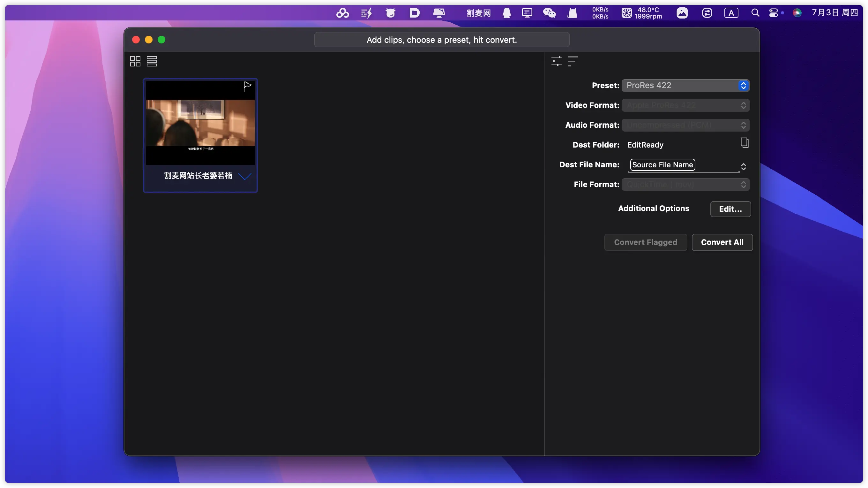Open the metadata list tab
The height and width of the screenshot is (488, 868).
point(573,61)
